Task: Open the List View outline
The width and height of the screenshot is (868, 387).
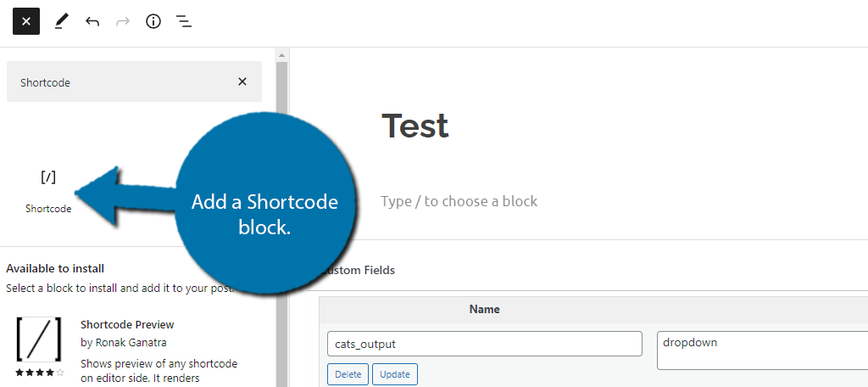Action: tap(184, 22)
